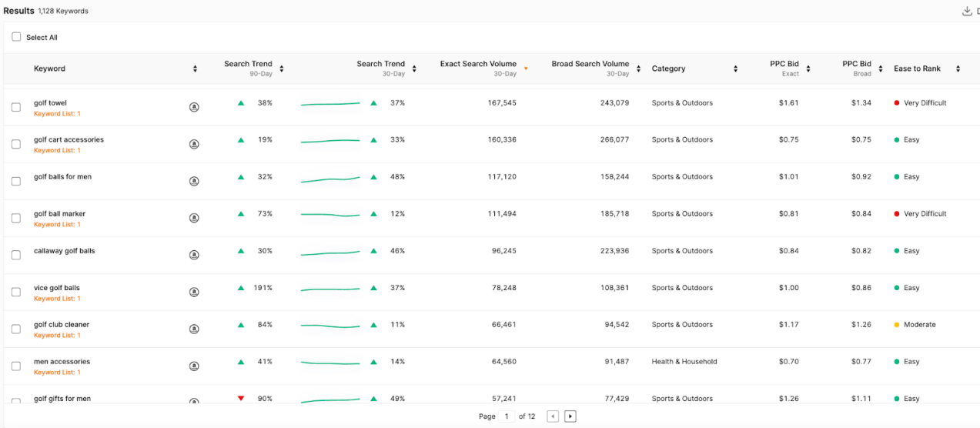Open Keyword List link under men accessories
Screen dimensions: 980x428
57,373
